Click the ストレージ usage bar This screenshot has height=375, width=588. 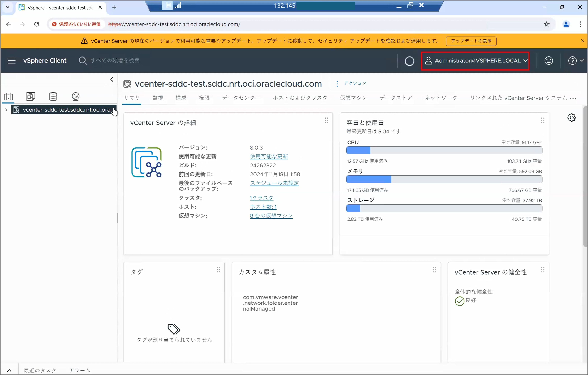(x=444, y=209)
